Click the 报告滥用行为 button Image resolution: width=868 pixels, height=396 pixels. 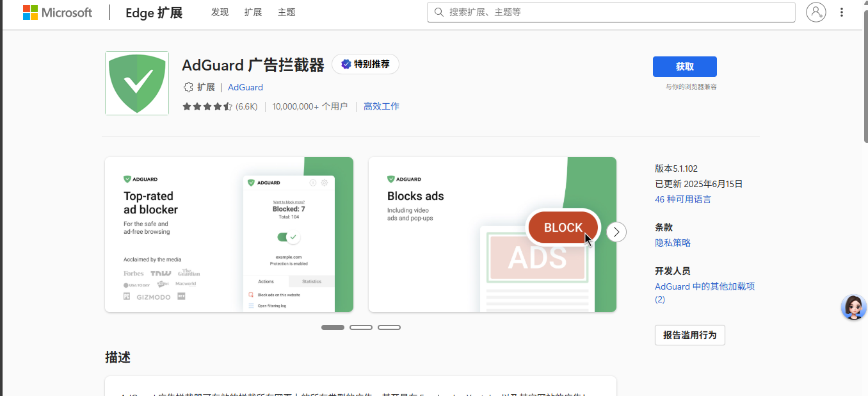[690, 335]
